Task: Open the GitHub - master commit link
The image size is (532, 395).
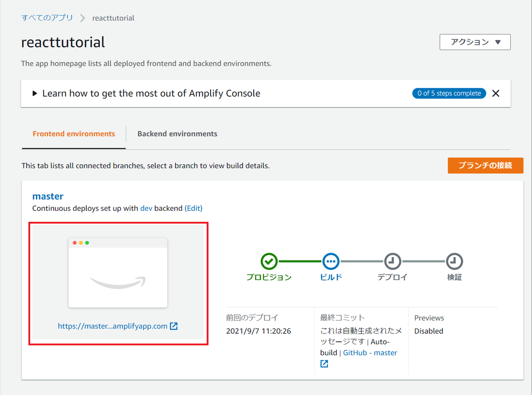Action: click(x=370, y=353)
